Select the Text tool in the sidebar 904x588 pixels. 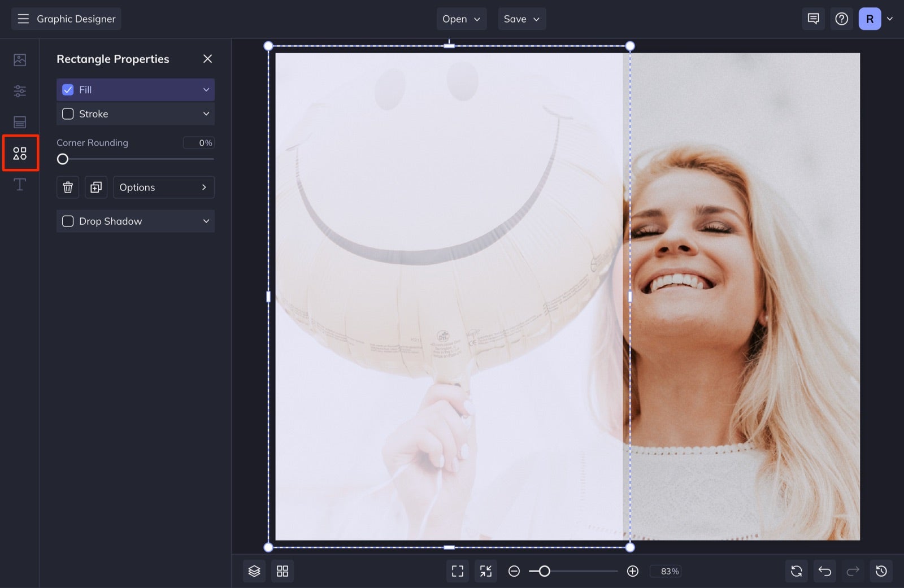20,184
